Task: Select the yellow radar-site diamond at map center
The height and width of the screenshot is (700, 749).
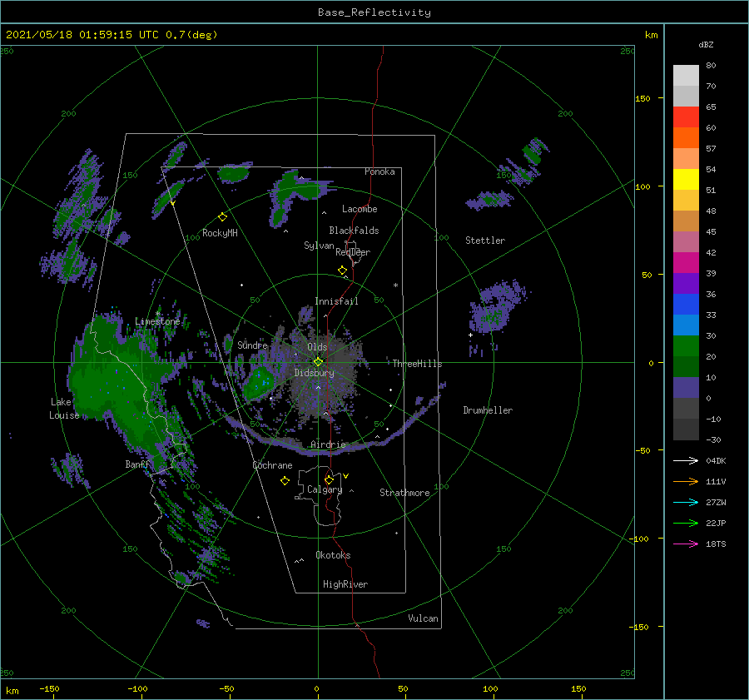Action: (x=318, y=362)
